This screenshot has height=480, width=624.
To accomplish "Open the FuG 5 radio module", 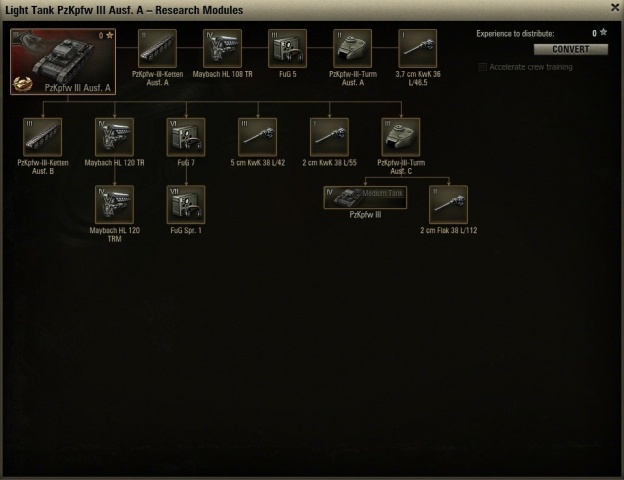I will pyautogui.click(x=287, y=48).
